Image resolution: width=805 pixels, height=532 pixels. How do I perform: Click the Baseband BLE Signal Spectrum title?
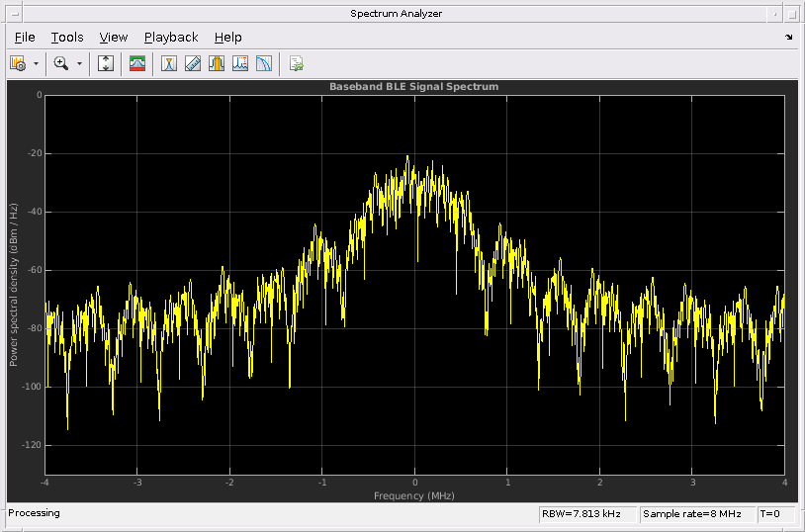(413, 87)
